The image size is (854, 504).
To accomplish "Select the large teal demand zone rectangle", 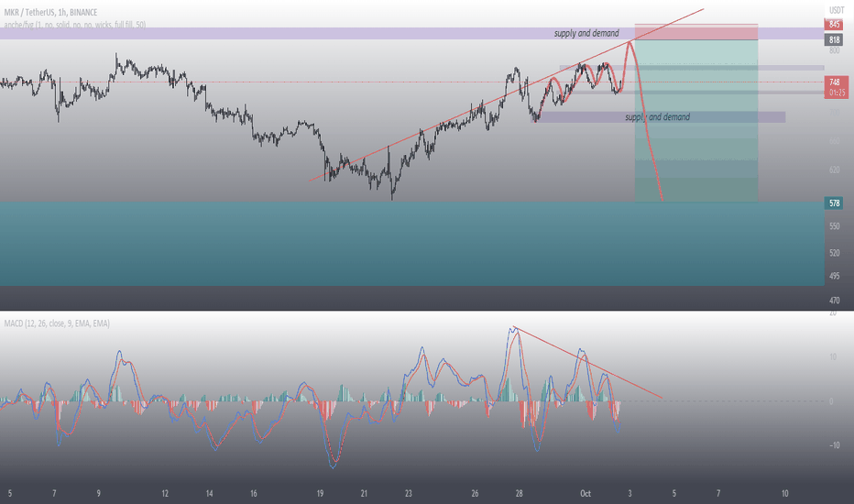I will (x=411, y=244).
